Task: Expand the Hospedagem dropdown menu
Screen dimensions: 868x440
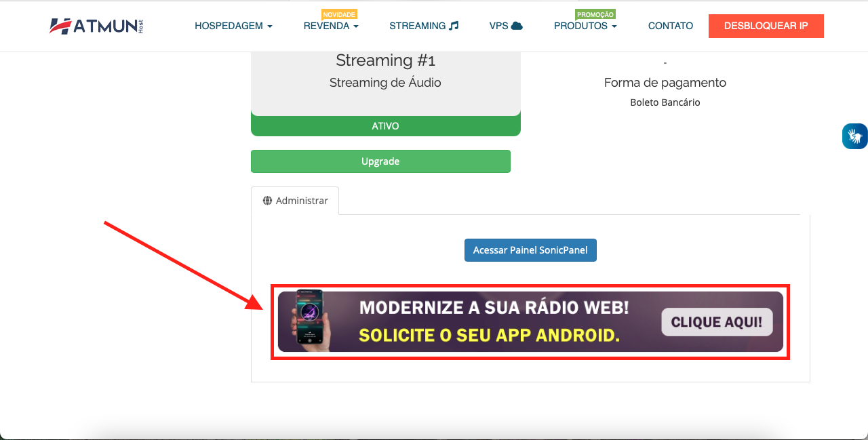Action: 233,26
